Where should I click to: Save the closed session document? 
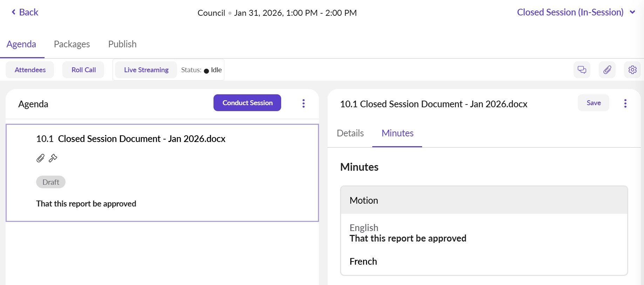click(593, 103)
